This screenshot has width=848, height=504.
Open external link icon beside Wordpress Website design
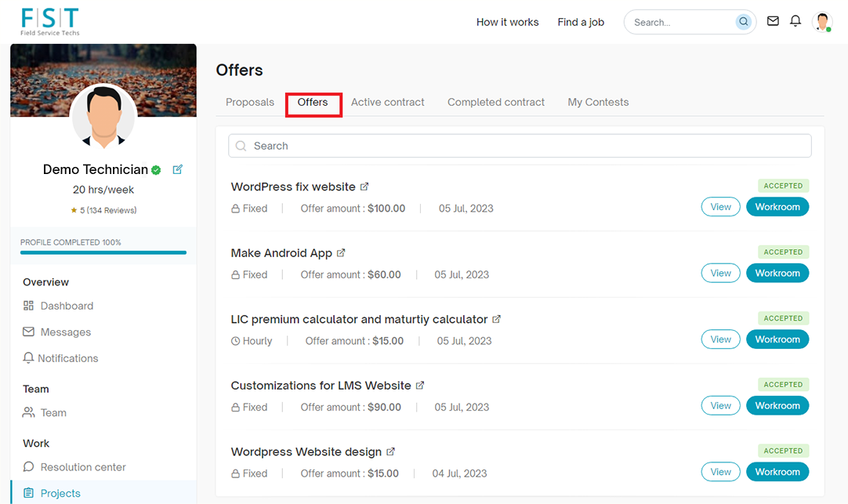point(391,451)
